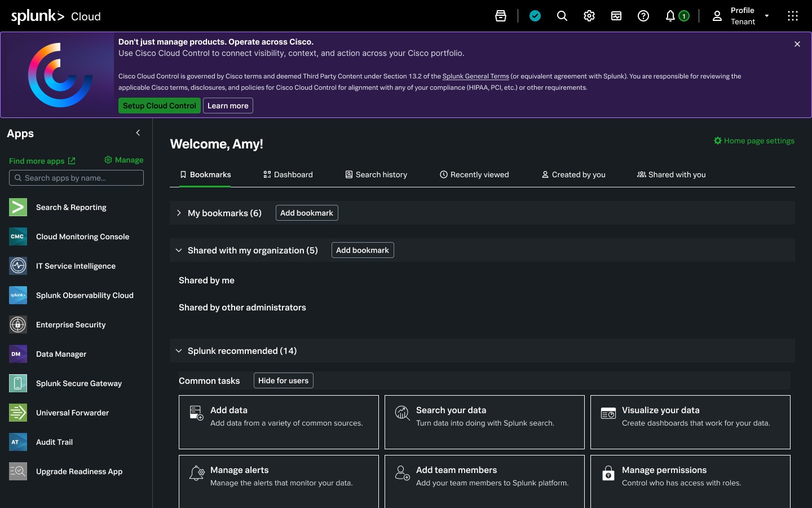Click the Hide for users button
The image size is (812, 508).
click(x=283, y=380)
